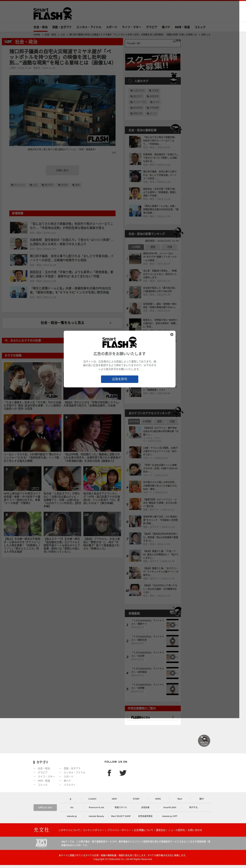The image size is (246, 868).
Task: Open AKB・坂道 nav item
Action: pyautogui.click(x=182, y=27)
